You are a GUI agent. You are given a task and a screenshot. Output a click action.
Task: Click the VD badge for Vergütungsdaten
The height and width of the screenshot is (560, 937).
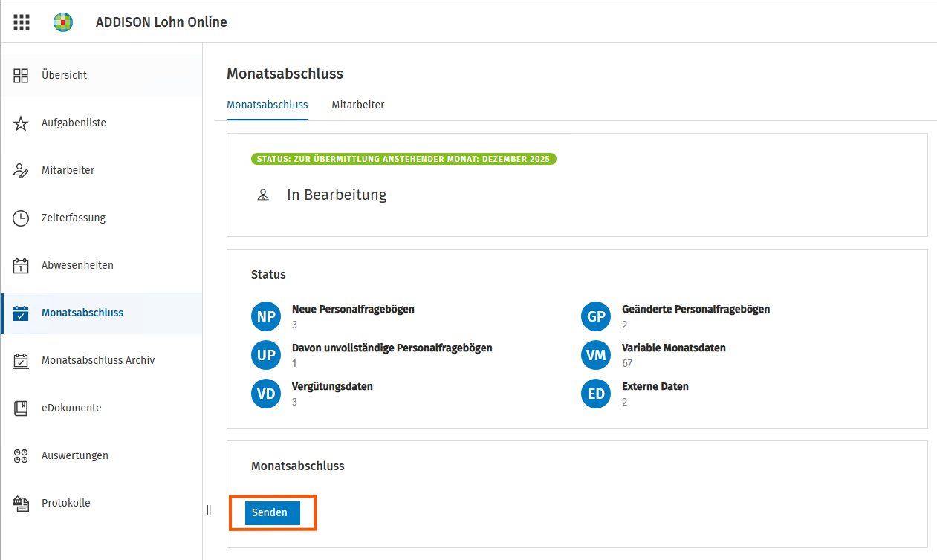[x=266, y=394]
